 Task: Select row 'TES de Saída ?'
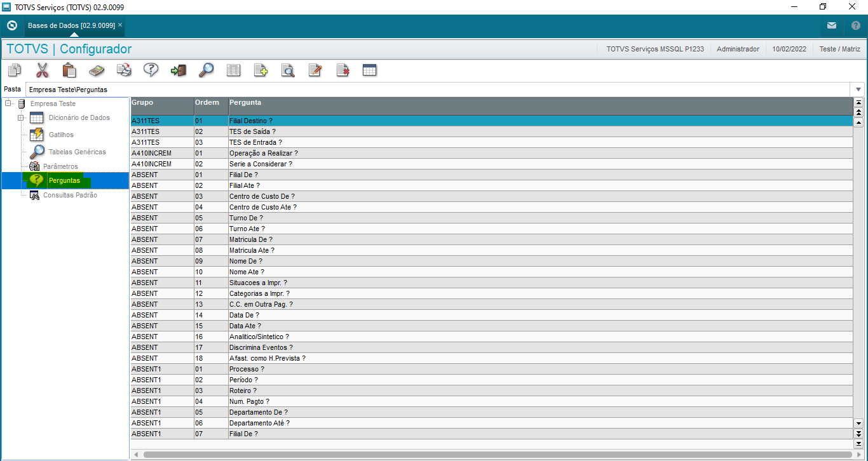click(x=491, y=131)
